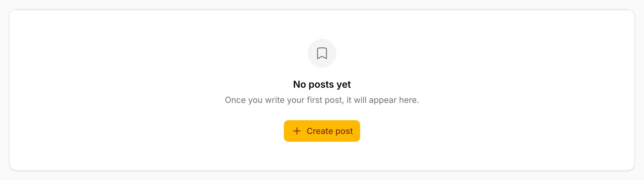Screen dimensions: 644x180
Task: Click the "No posts yet" heading
Action: 322,85
